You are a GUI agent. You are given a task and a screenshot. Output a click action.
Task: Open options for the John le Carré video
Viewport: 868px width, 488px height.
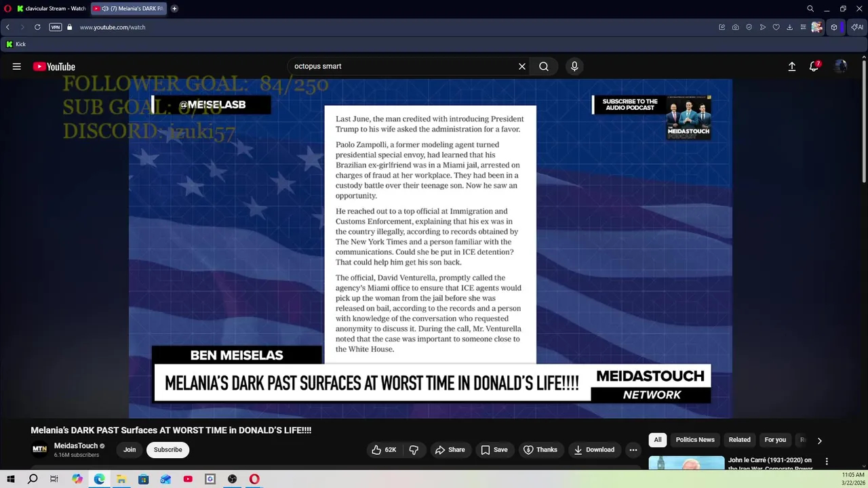click(x=827, y=462)
